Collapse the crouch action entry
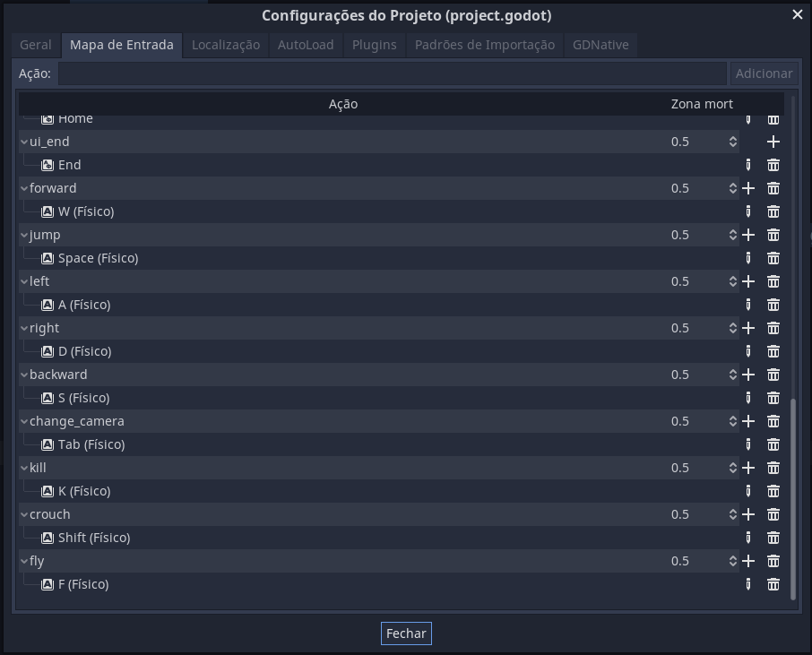Image resolution: width=812 pixels, height=655 pixels. coord(24,514)
